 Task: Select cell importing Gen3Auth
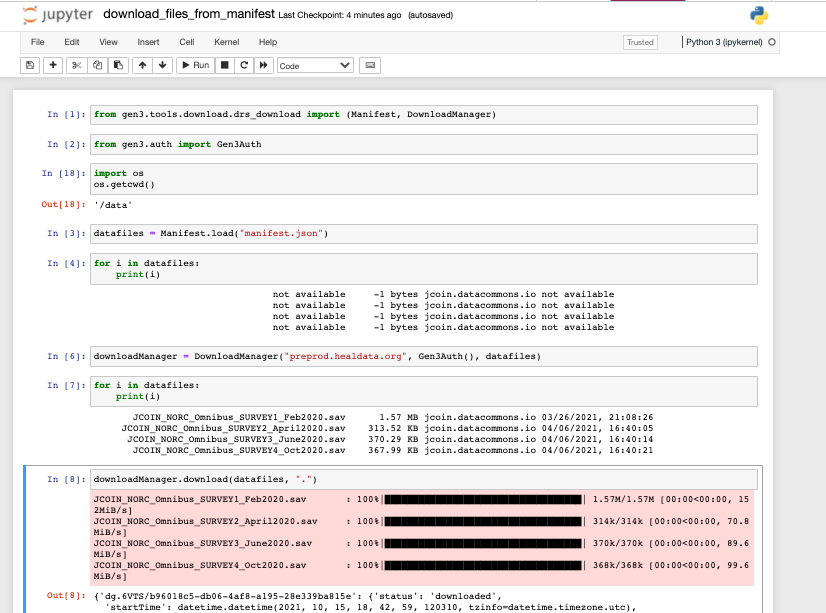pyautogui.click(x=424, y=144)
